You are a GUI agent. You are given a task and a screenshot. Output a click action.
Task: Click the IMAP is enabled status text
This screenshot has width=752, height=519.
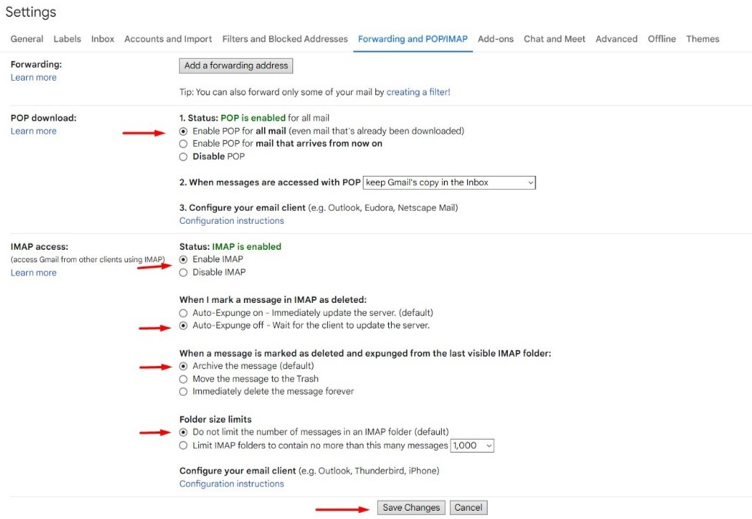pos(247,247)
